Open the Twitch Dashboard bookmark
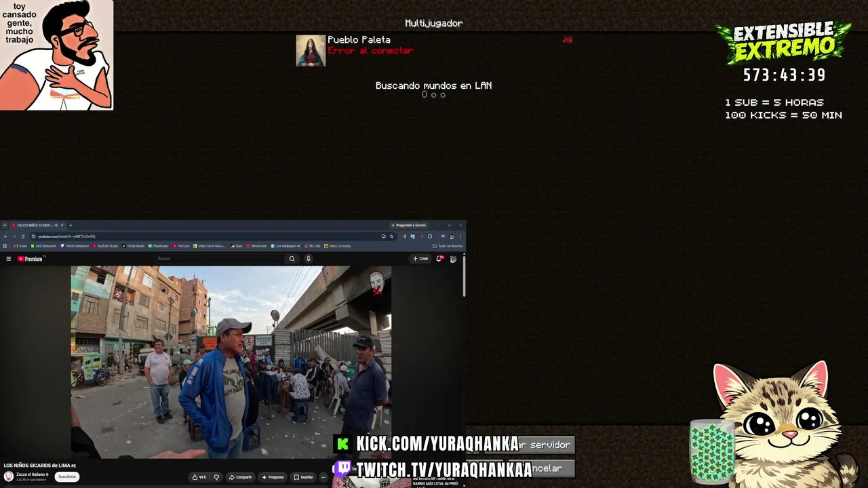868x488 pixels. click(x=75, y=246)
